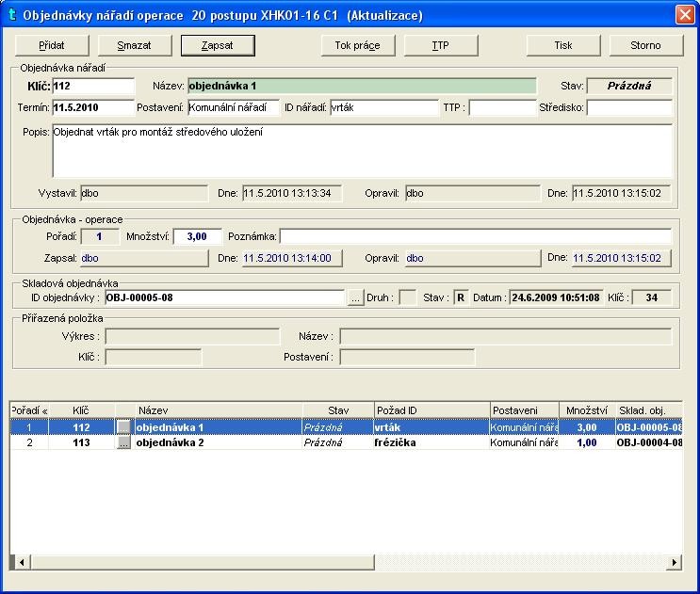Open Tok práce
Viewport: 700px width, 594px height.
358,45
